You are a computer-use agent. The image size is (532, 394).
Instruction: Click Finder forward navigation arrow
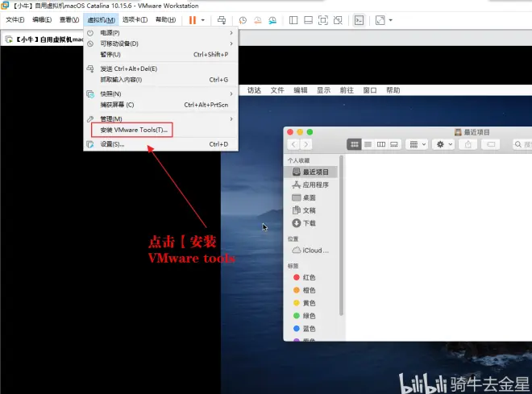[306, 144]
